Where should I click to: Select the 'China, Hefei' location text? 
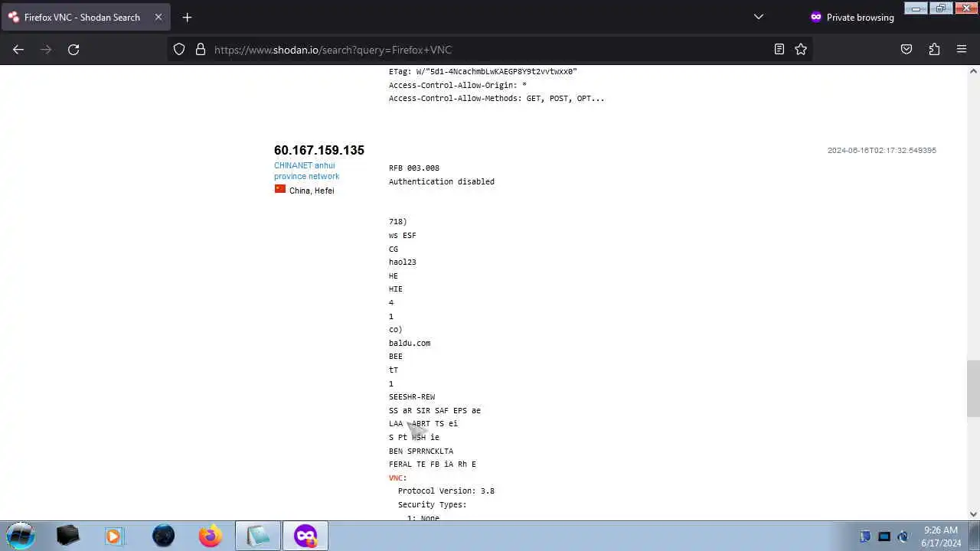point(312,191)
